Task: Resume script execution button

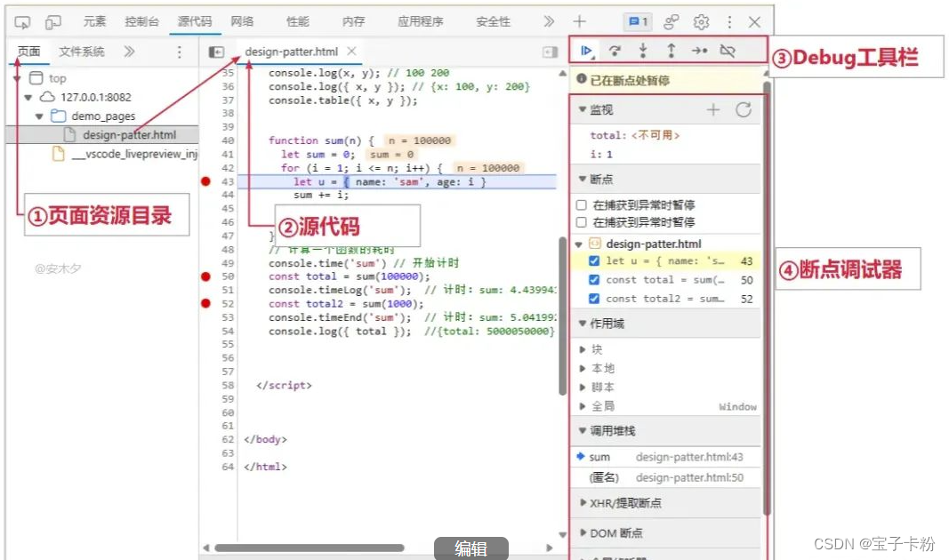Action: [586, 51]
